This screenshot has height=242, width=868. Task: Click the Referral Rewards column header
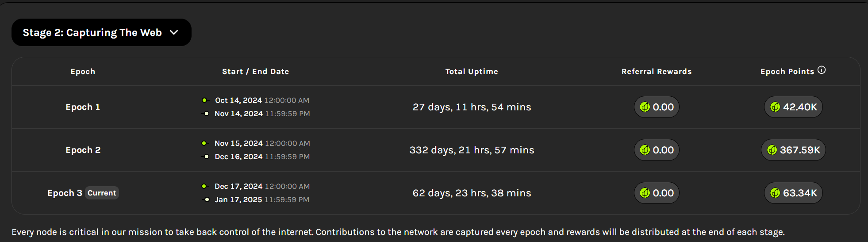tap(657, 71)
